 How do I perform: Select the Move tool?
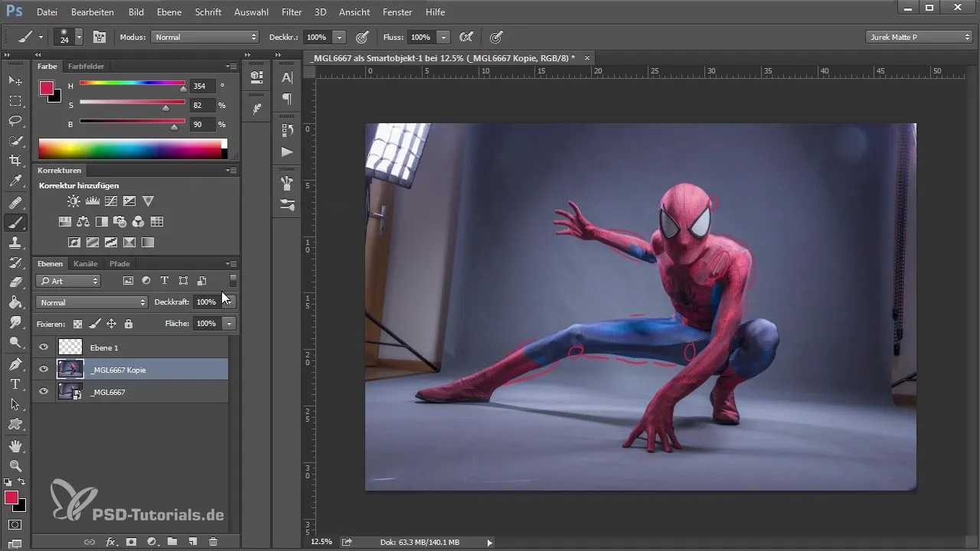point(15,80)
